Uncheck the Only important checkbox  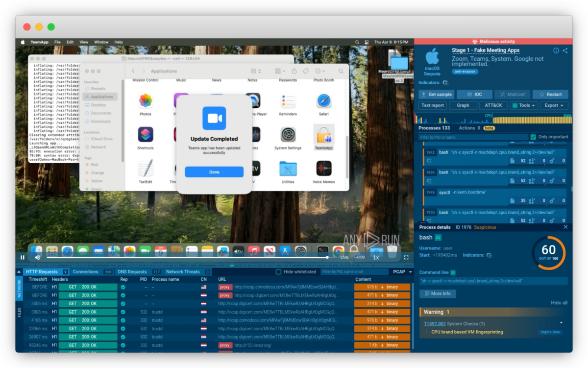click(x=533, y=136)
